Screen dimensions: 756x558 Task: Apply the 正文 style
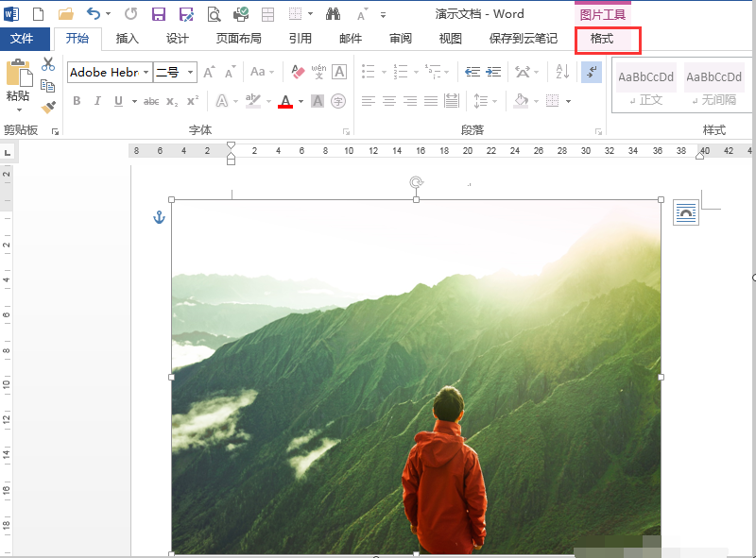click(x=646, y=85)
